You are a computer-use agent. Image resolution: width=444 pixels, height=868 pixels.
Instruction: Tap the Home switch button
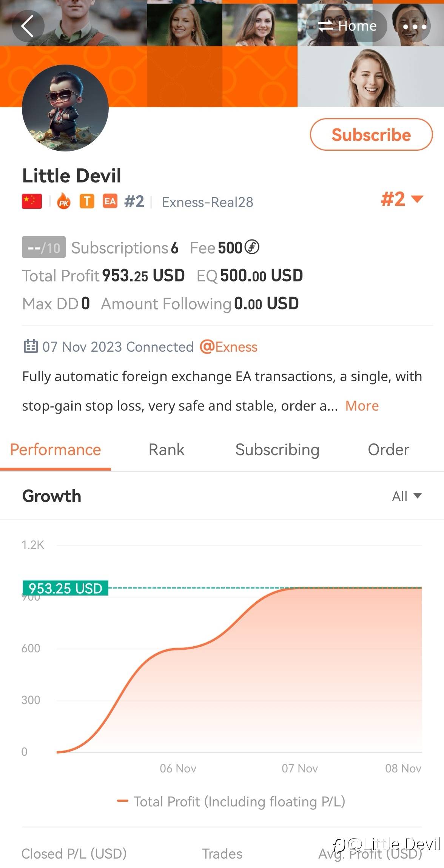(347, 26)
